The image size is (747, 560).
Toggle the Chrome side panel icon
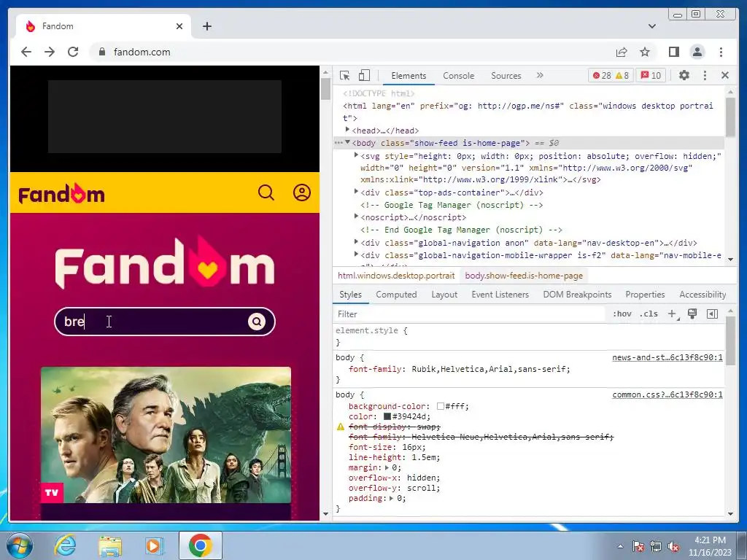[673, 52]
